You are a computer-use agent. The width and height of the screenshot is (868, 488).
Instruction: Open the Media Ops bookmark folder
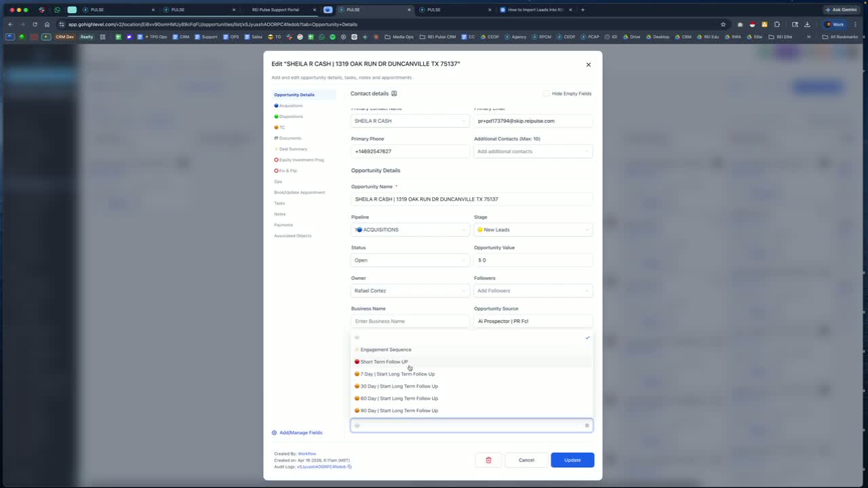(x=399, y=37)
